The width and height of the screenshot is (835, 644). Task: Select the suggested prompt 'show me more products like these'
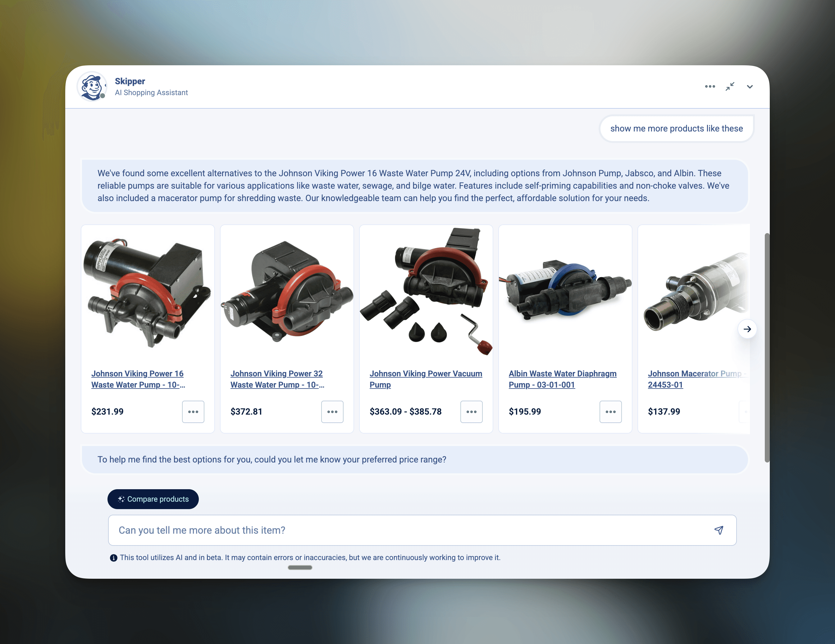tap(676, 128)
